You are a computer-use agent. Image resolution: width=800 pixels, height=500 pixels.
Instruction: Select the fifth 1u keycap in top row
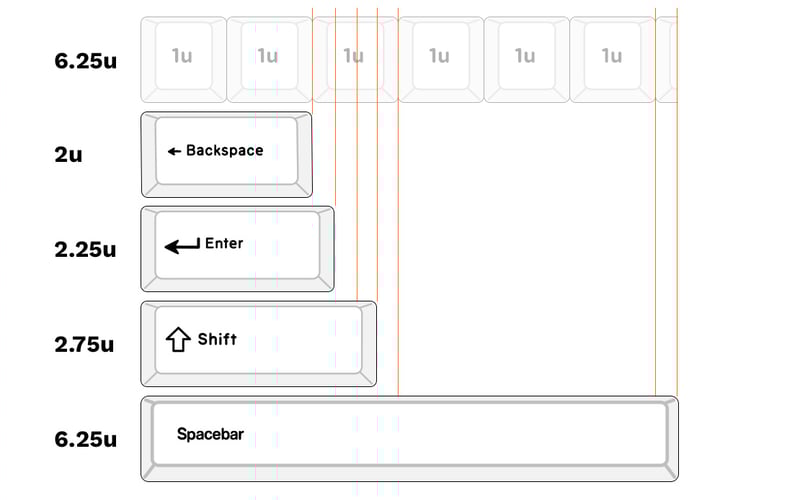click(526, 58)
